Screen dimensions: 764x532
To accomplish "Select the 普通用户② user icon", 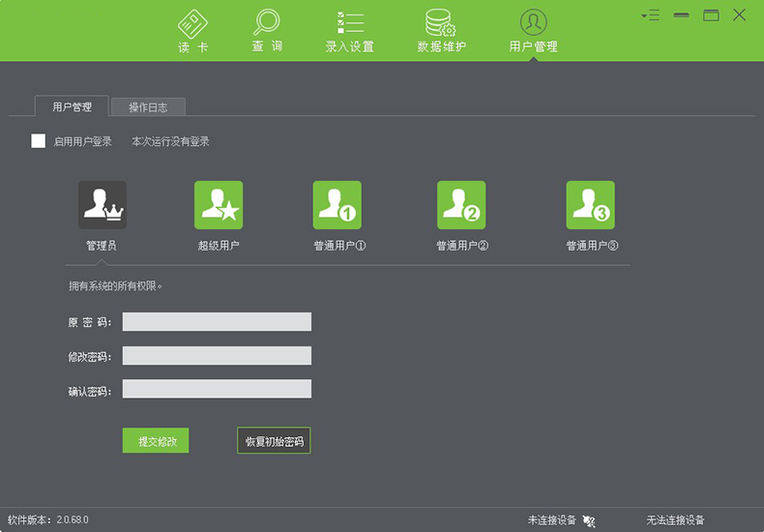I will [x=461, y=205].
